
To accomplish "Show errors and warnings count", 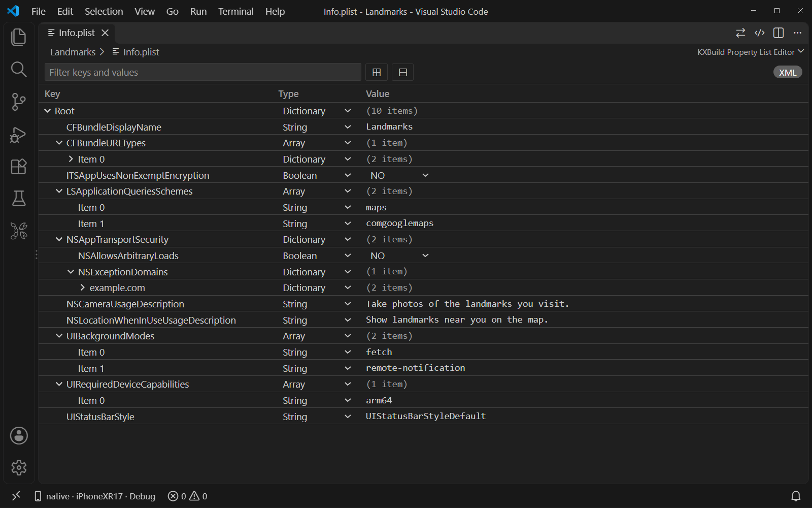I will [188, 496].
